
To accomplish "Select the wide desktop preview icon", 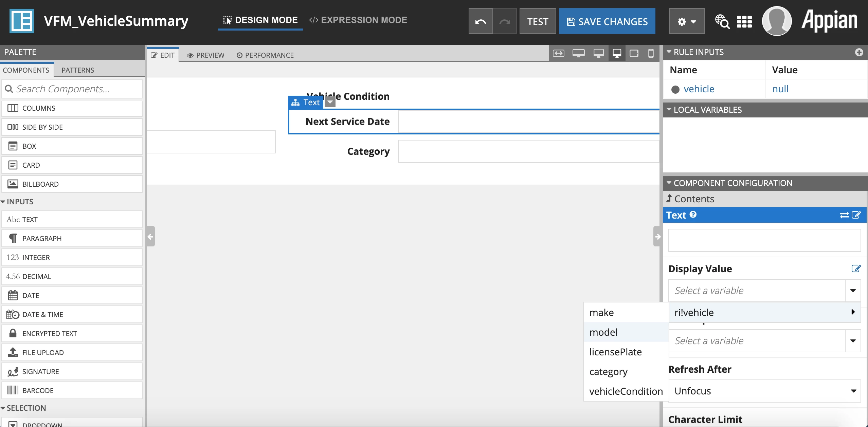I will [x=578, y=54].
